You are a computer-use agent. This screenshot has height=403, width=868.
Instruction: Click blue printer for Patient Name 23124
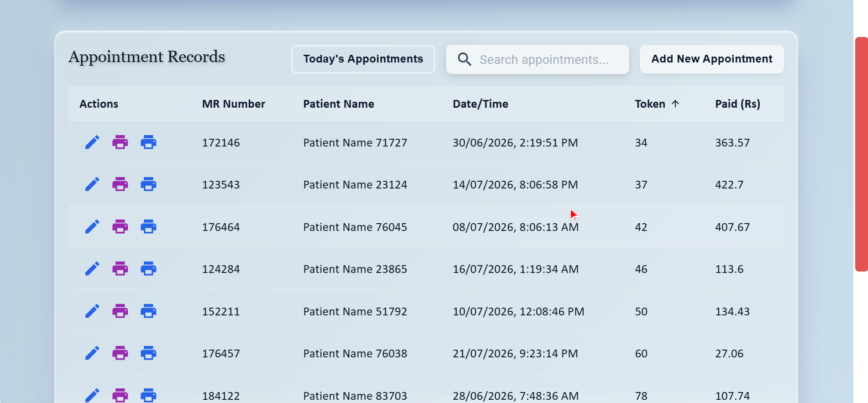(x=148, y=184)
